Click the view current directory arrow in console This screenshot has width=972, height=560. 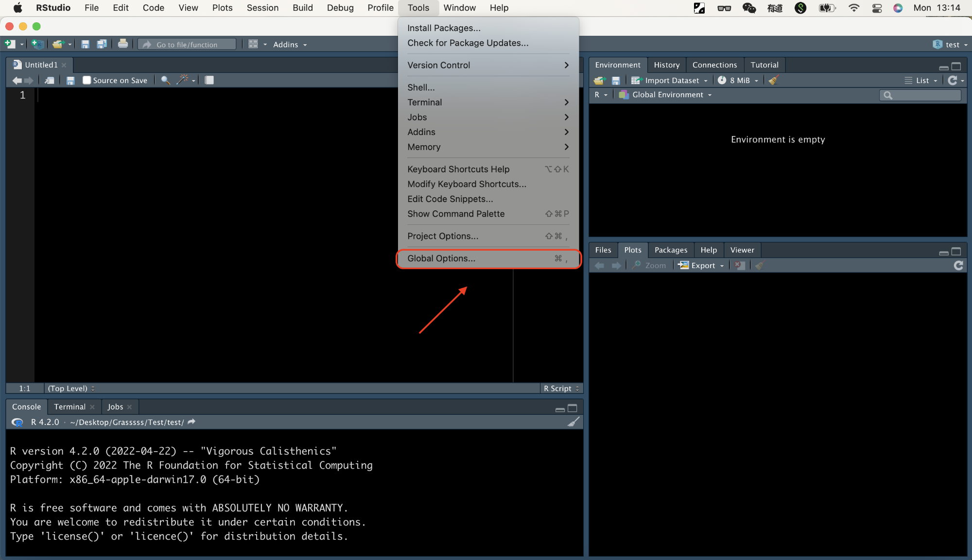(x=191, y=422)
